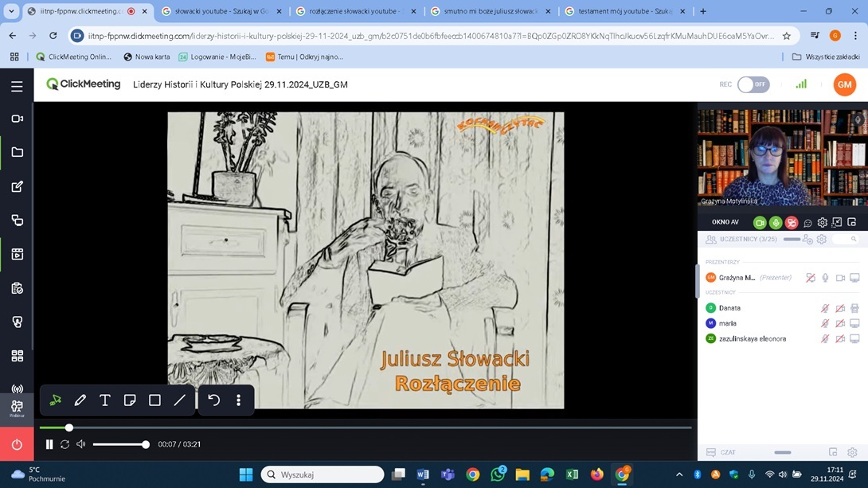This screenshot has width=868, height=488.
Task: Open the video player sidebar icon
Action: click(x=17, y=254)
